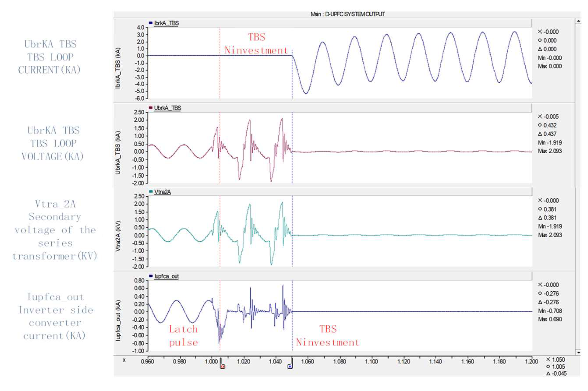Select the Vtra2A curve legend label
The width and height of the screenshot is (588, 391).
click(x=162, y=192)
